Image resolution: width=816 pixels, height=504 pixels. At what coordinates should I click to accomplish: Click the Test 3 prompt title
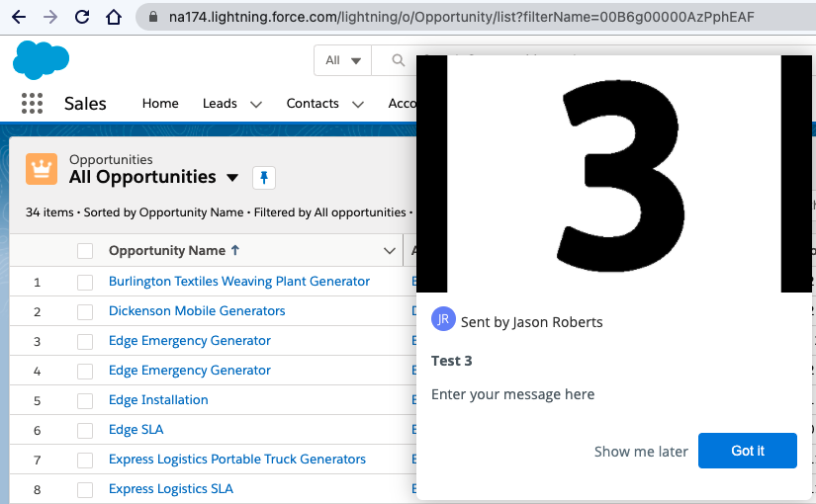[x=451, y=361]
